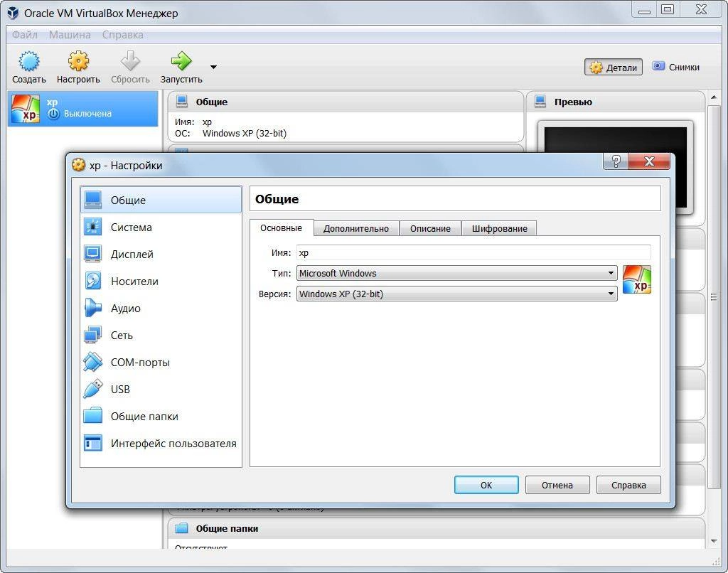Switch to the Снимки view
The image size is (728, 573).
coord(675,67)
